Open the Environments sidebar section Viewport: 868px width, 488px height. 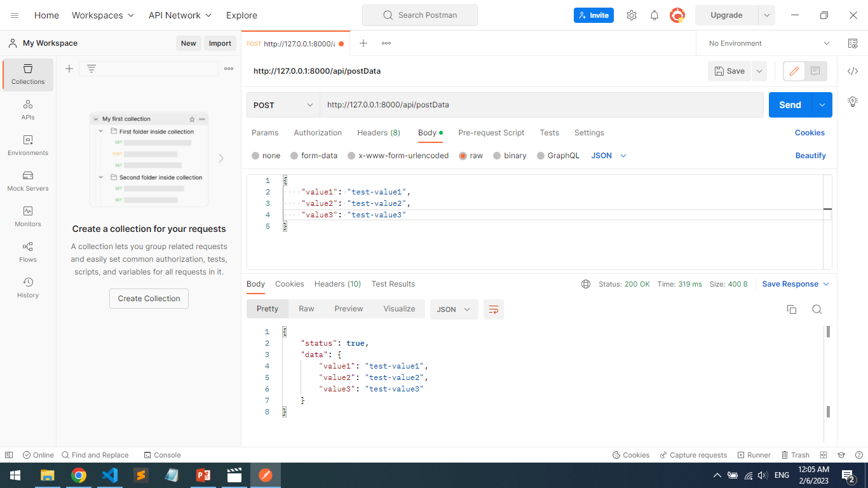click(x=28, y=146)
